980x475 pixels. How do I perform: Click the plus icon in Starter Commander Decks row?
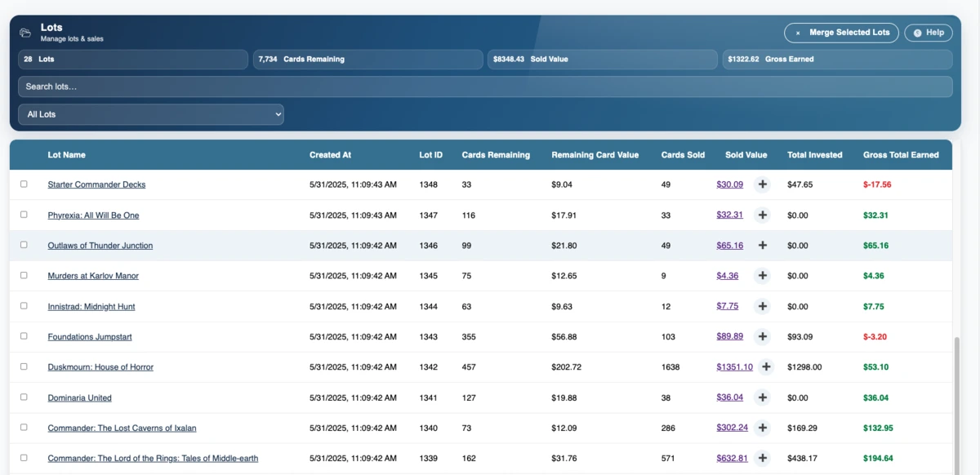(x=762, y=184)
